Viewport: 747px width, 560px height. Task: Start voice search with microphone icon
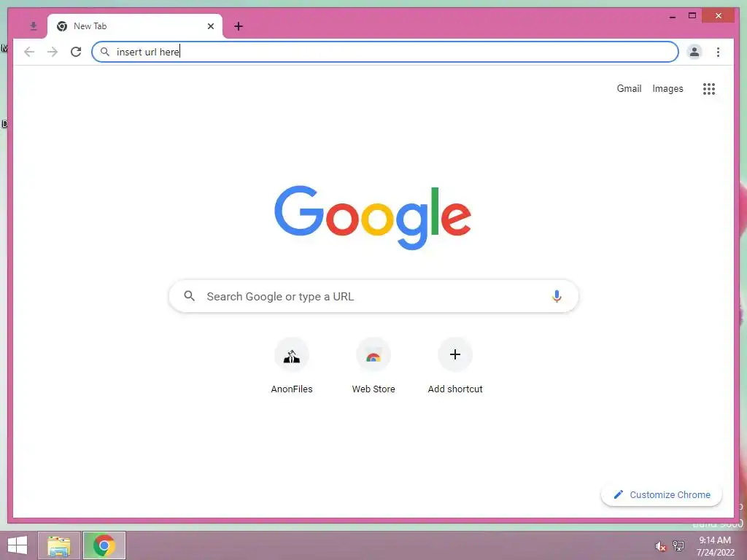pyautogui.click(x=557, y=296)
